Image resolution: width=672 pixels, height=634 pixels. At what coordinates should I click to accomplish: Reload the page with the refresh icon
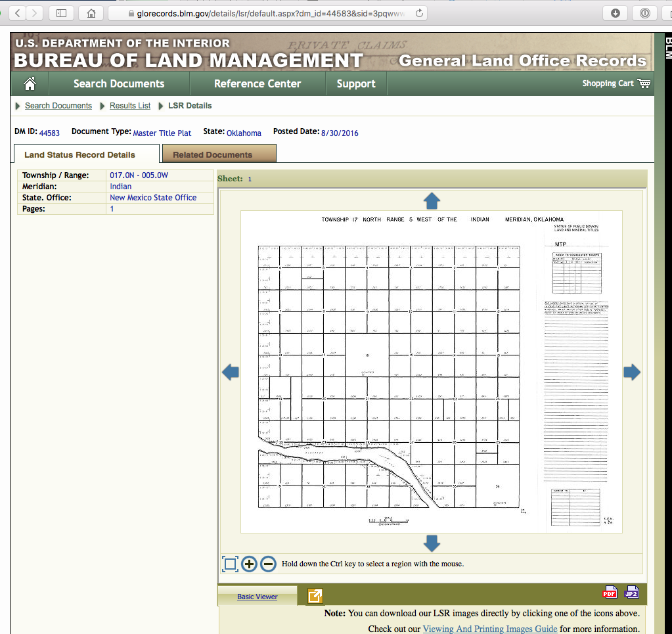click(419, 13)
